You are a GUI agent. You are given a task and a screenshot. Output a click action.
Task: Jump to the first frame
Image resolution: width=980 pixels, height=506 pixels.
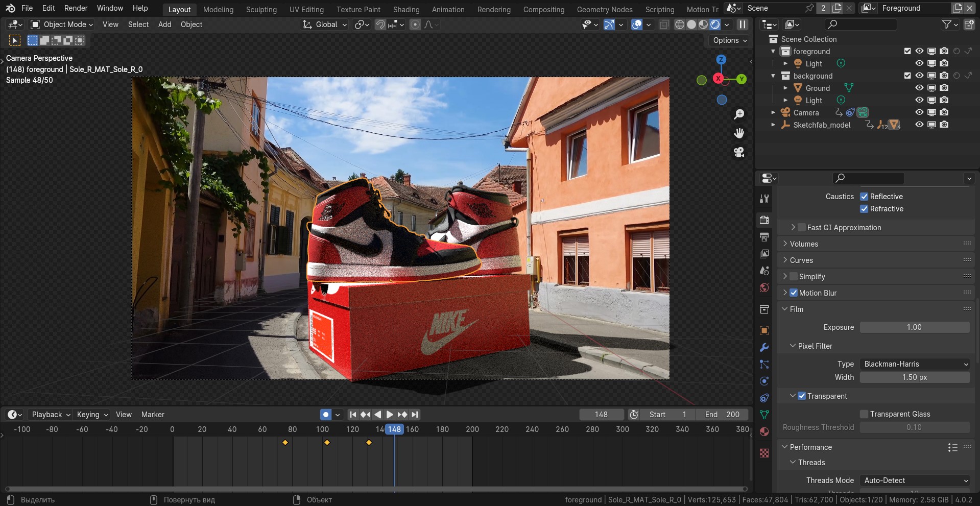[353, 415]
